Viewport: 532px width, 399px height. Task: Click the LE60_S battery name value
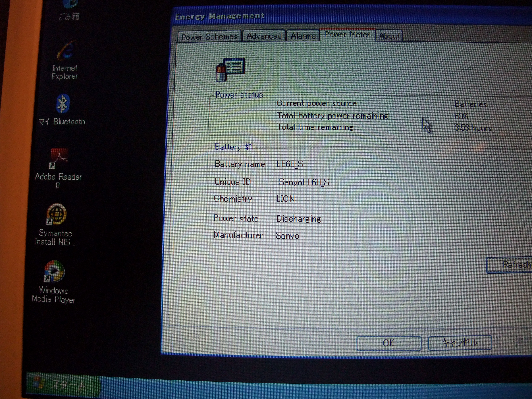[290, 164]
